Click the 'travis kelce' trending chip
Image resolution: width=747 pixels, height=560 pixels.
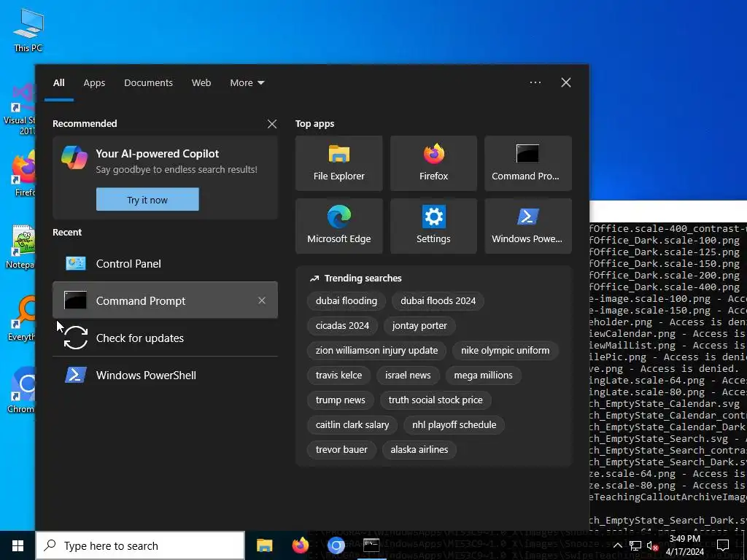338,375
